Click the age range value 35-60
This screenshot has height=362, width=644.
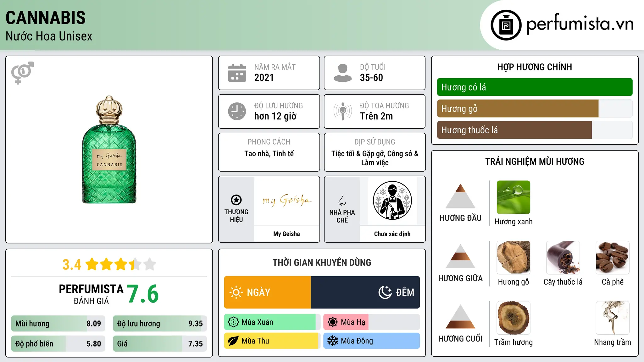[x=371, y=78]
